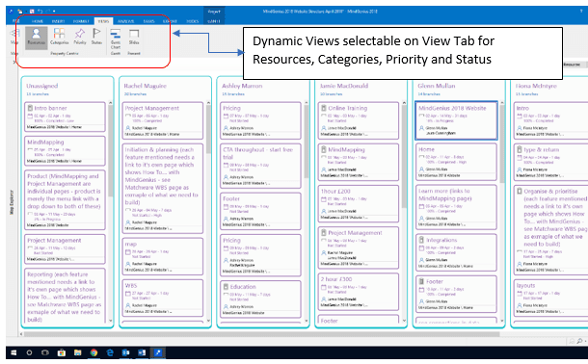Select the 2 hour £300 card
Screen dimensions: 588x364
359,292
